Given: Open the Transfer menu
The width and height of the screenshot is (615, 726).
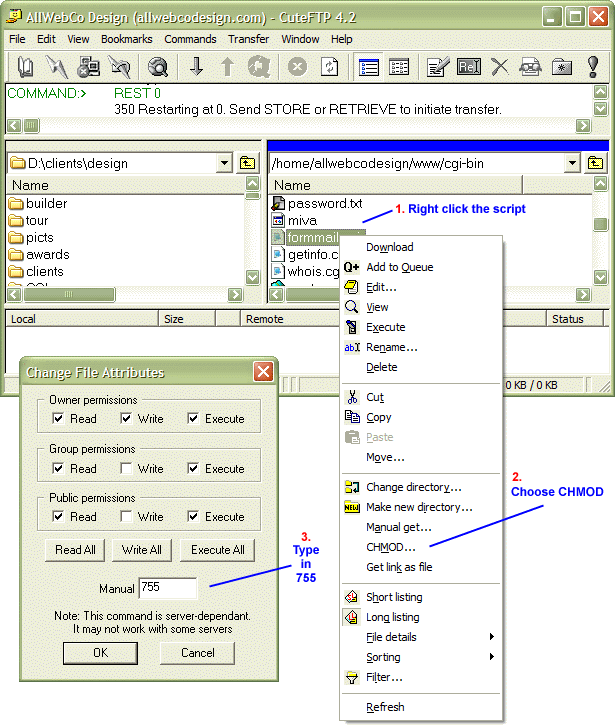Looking at the screenshot, I should point(248,39).
